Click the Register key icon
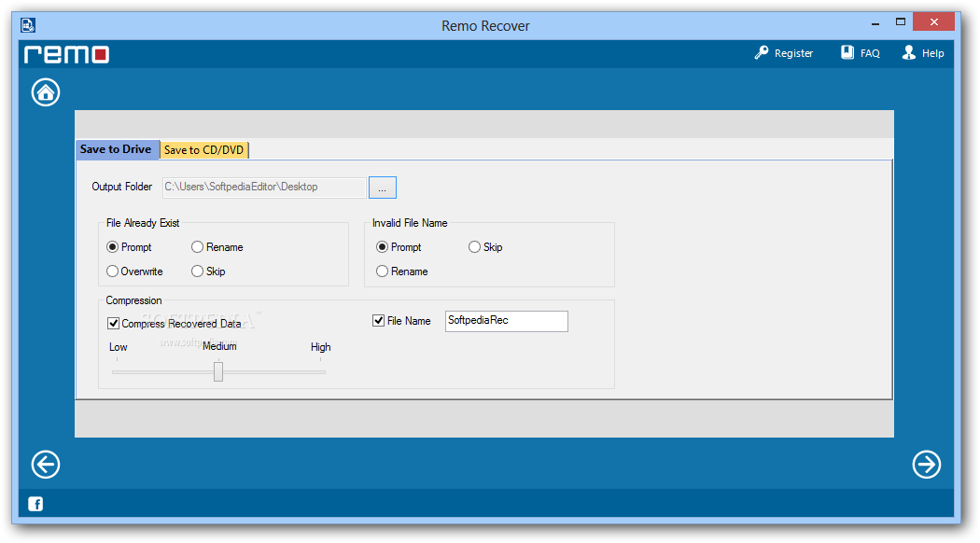980x543 pixels. (x=762, y=53)
